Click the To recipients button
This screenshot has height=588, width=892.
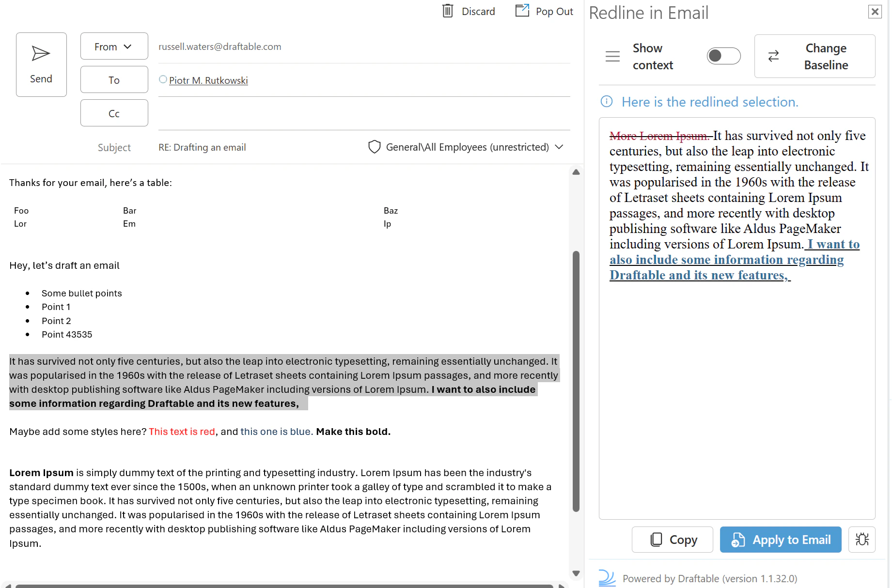[x=114, y=80]
